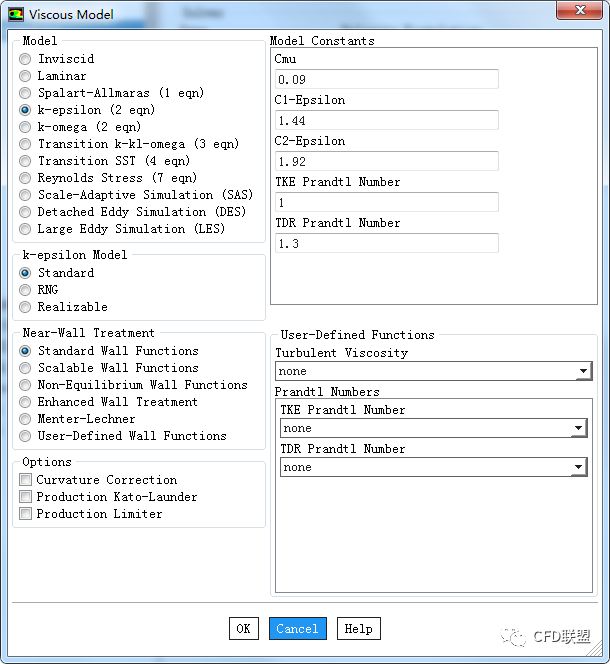Click TKE Prandtl Number constant field

[x=387, y=202]
